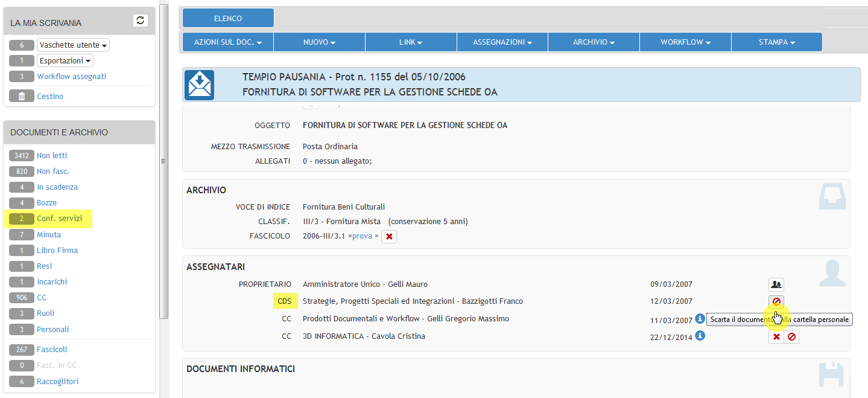Open the prova fascicolo link
The height and width of the screenshot is (398, 868).
pyautogui.click(x=362, y=236)
